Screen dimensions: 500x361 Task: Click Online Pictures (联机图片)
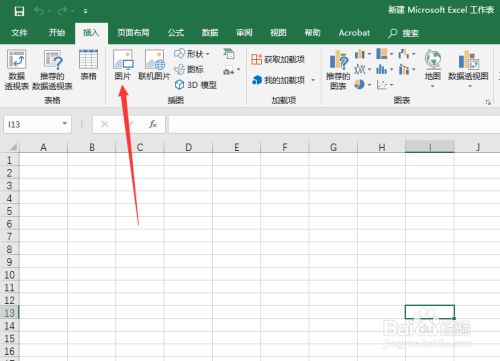pos(154,65)
